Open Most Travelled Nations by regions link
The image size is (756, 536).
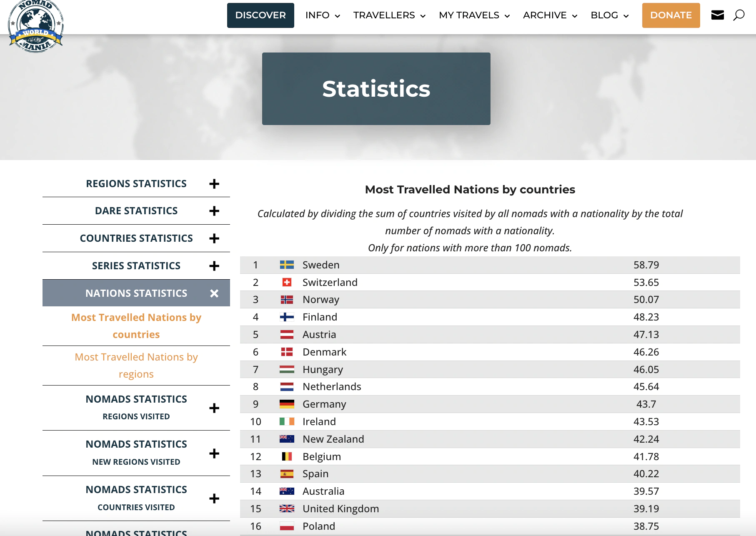(x=136, y=366)
